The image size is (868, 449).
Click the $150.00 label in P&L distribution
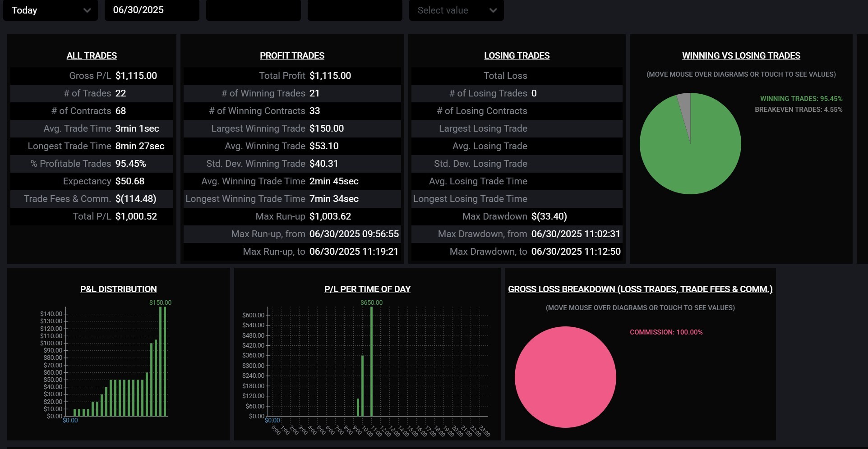coord(160,302)
